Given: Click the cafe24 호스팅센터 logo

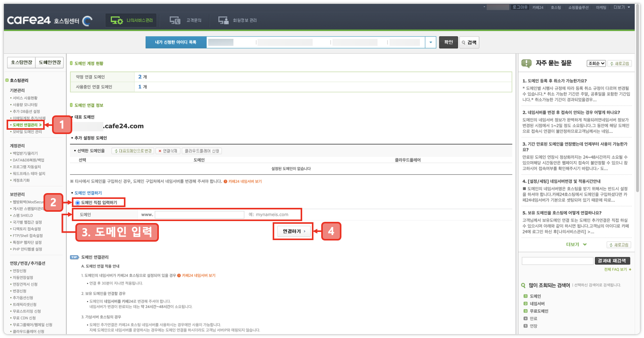Looking at the screenshot, I should click(x=49, y=20).
